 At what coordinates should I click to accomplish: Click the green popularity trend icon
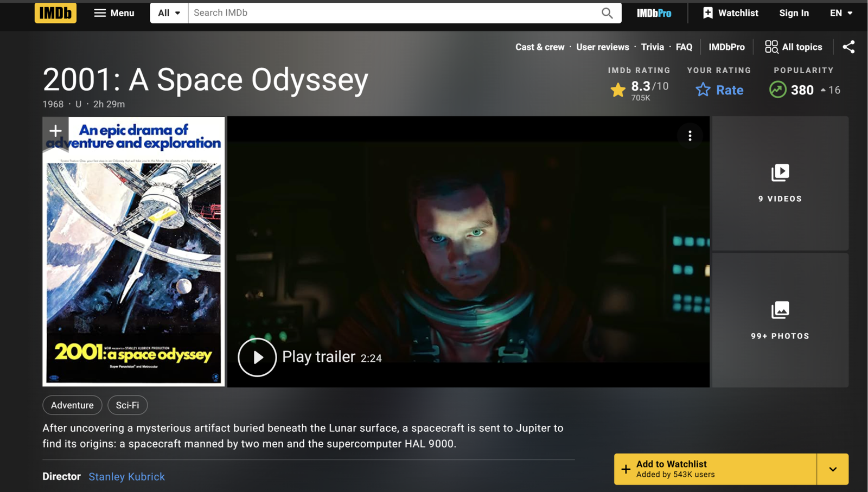777,90
